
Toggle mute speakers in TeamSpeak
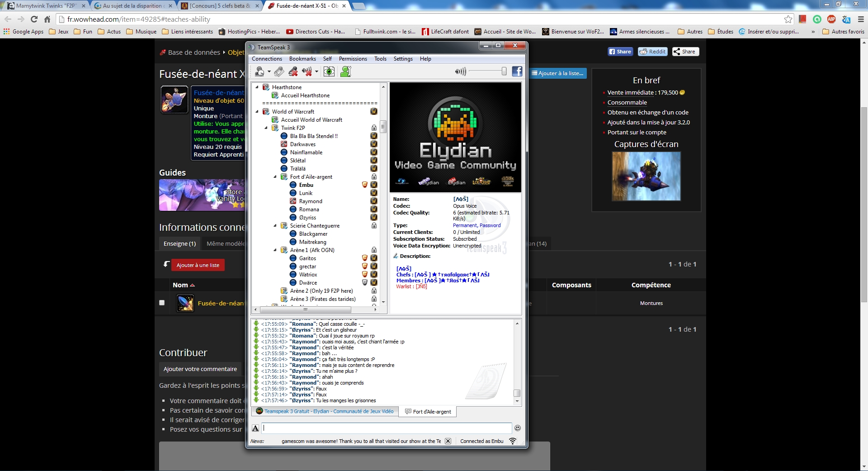pyautogui.click(x=307, y=71)
